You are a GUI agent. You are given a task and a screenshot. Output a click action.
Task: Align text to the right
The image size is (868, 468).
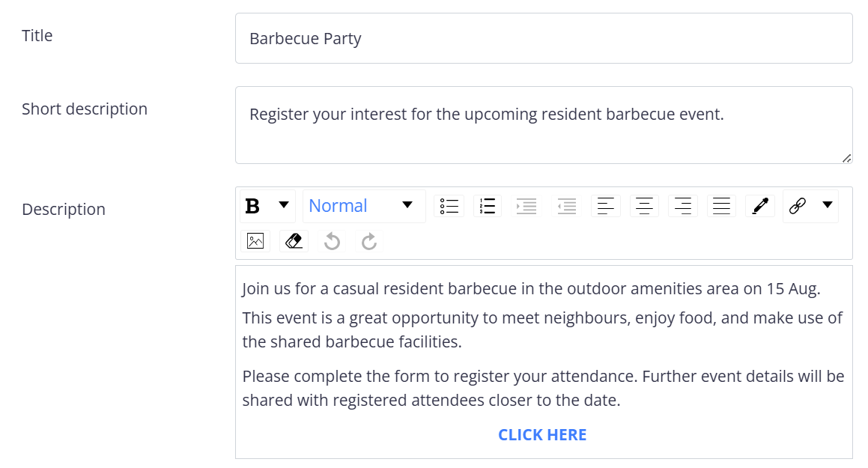682,207
